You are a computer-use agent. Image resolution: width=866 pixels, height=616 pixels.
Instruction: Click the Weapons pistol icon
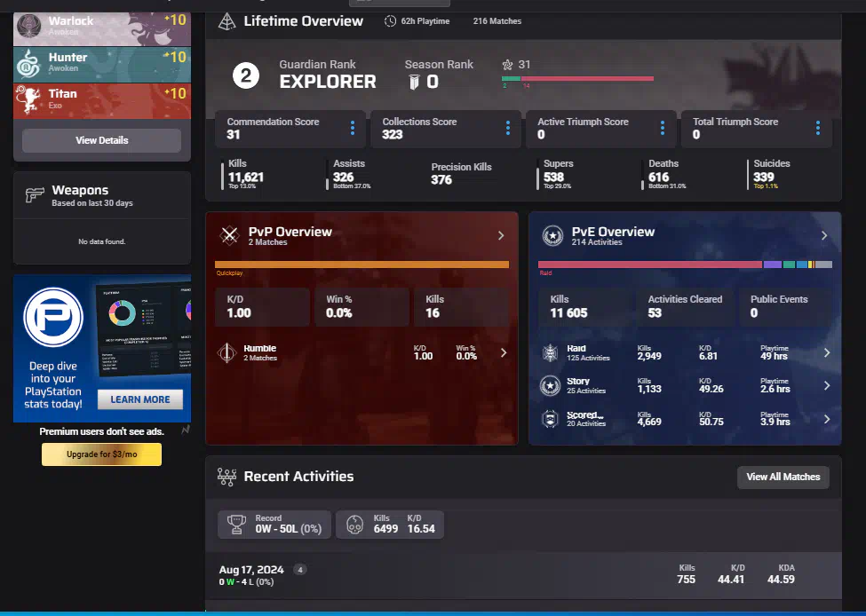coord(35,196)
